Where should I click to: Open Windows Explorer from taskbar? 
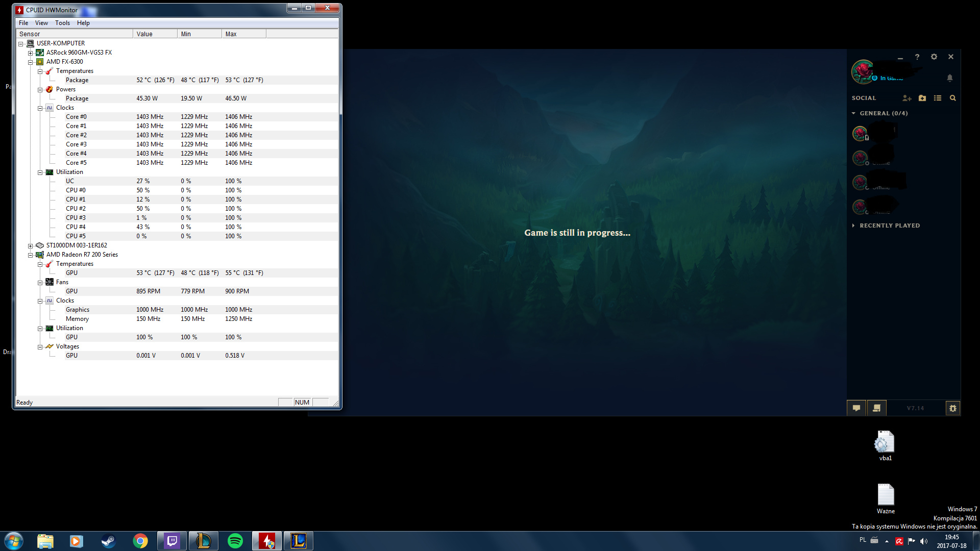point(45,541)
